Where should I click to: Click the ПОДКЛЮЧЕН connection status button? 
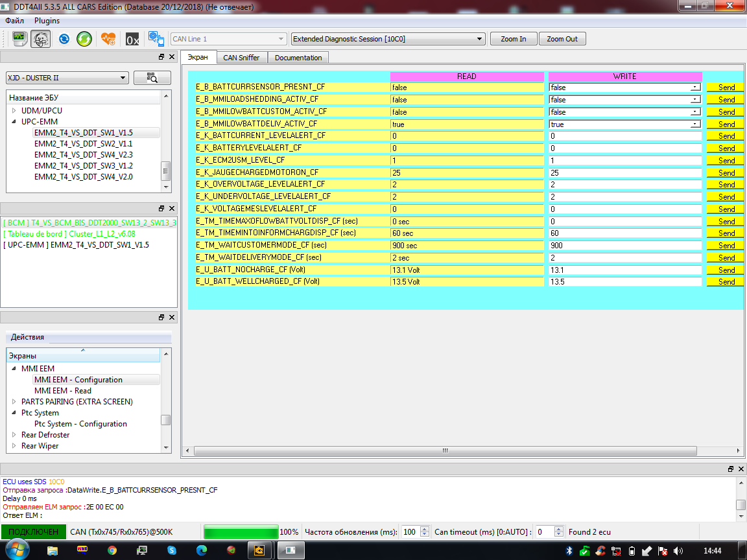click(x=33, y=532)
